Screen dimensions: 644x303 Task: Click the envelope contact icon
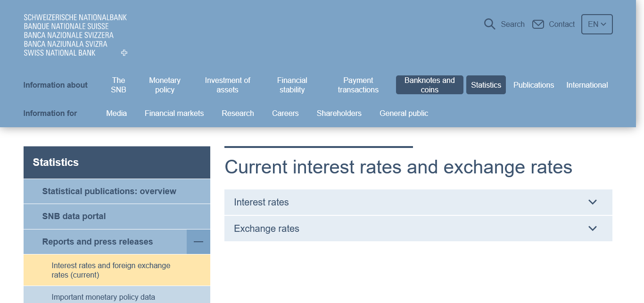pos(538,24)
